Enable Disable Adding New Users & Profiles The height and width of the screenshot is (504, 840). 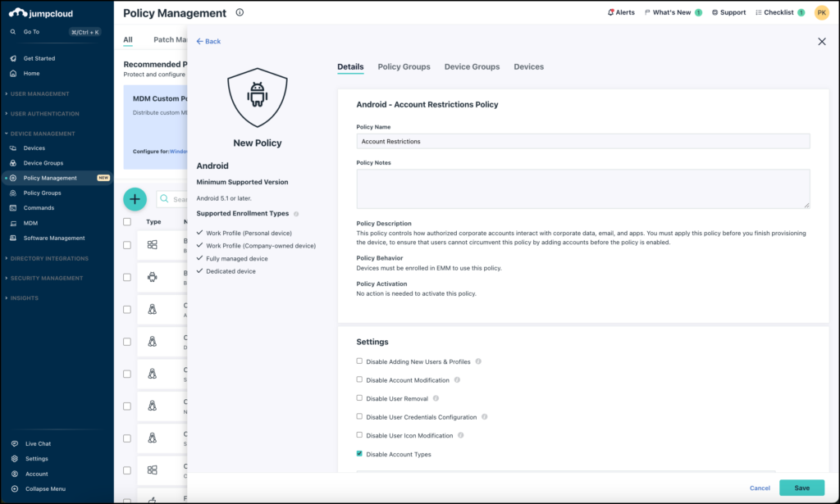pyautogui.click(x=358, y=361)
